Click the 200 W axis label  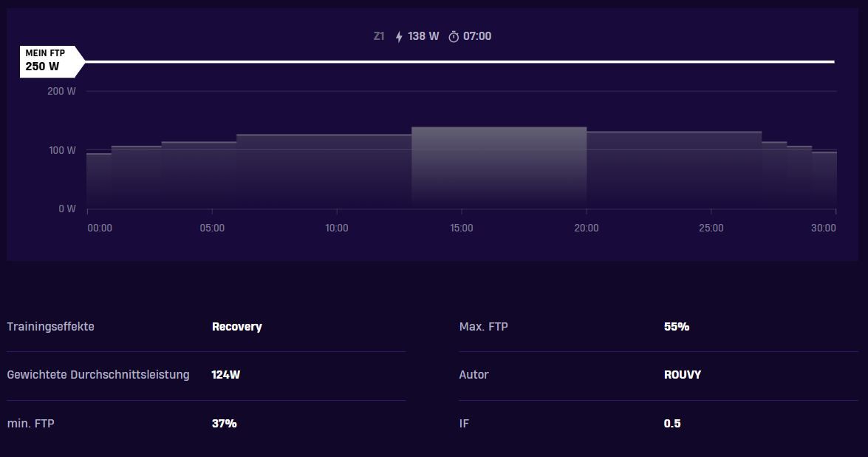(x=61, y=92)
